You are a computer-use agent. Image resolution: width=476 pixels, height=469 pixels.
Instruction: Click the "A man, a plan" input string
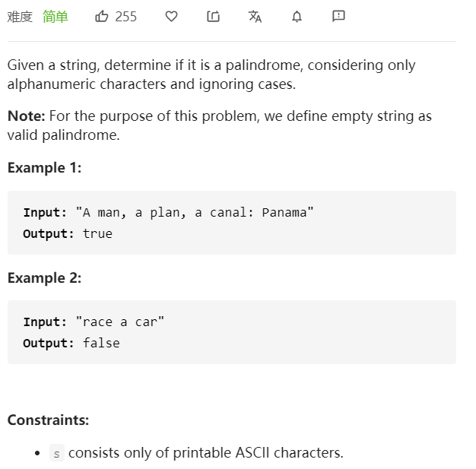click(x=195, y=213)
